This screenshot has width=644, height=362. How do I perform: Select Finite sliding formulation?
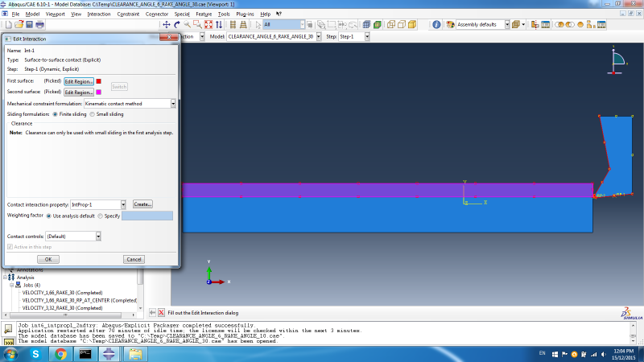[55, 114]
